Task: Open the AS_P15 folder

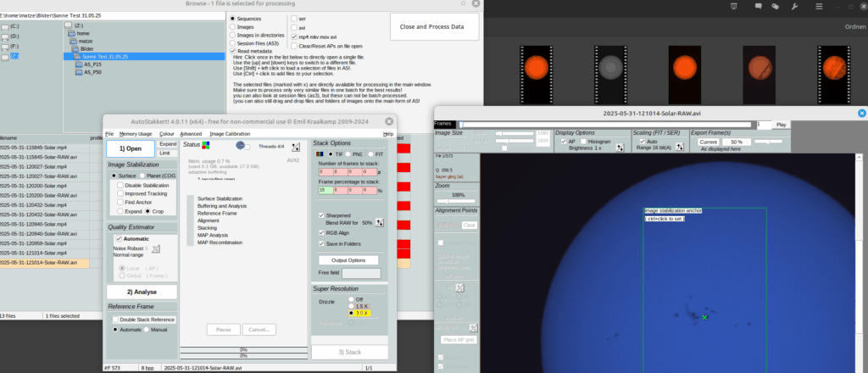Action: coord(88,64)
